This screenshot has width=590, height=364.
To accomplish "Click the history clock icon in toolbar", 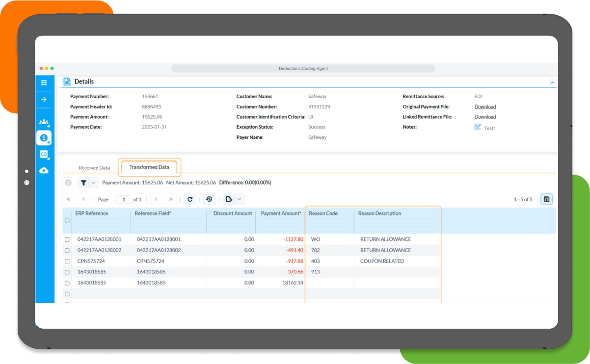I will click(x=210, y=199).
